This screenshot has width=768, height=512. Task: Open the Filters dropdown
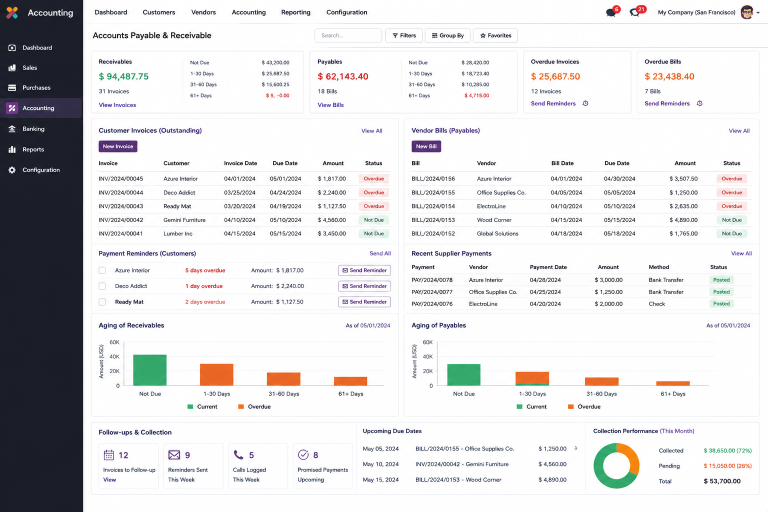[x=404, y=35]
